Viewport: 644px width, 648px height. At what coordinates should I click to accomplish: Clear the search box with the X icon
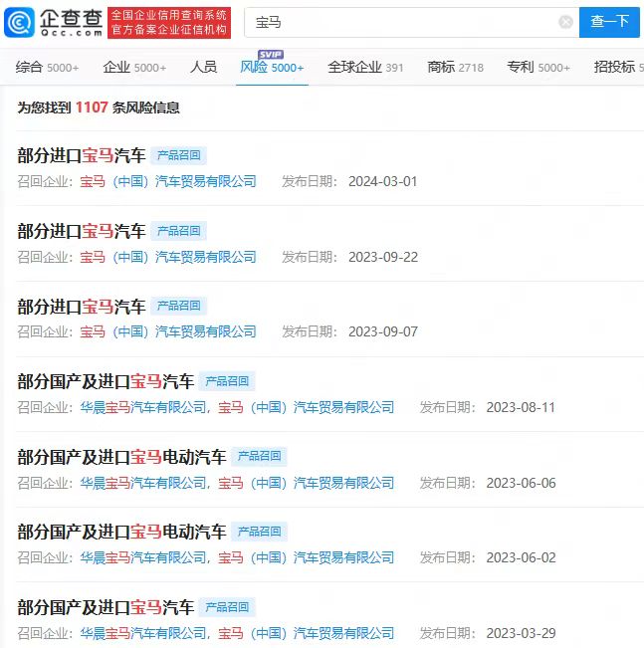565,22
